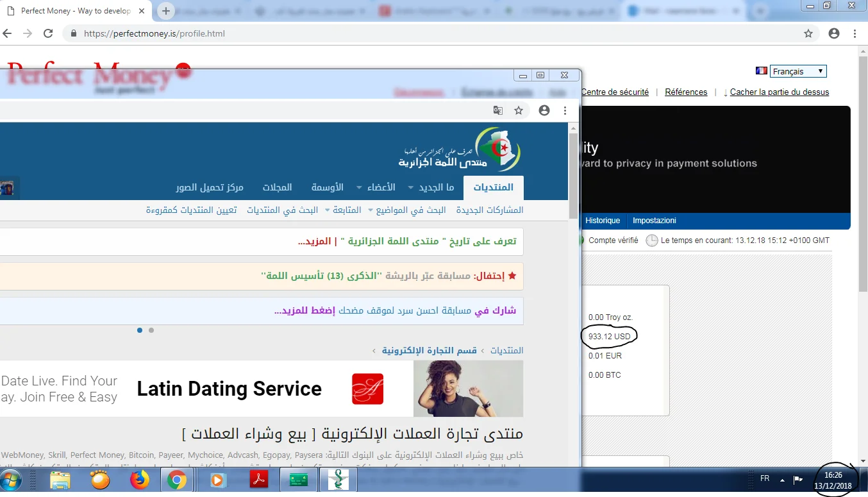
Task: Click Cacher la partie du dessus link
Action: 779,92
